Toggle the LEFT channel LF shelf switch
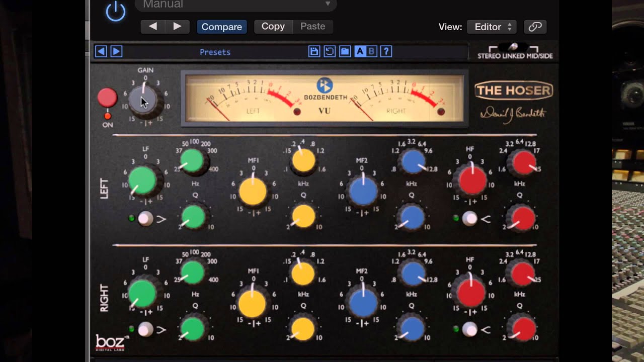644x362 pixels. click(x=145, y=219)
